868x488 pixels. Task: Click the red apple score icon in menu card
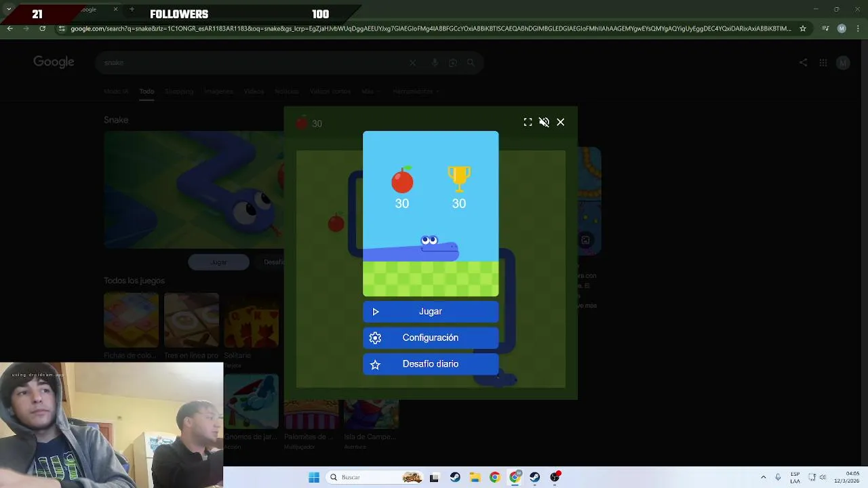coord(402,180)
